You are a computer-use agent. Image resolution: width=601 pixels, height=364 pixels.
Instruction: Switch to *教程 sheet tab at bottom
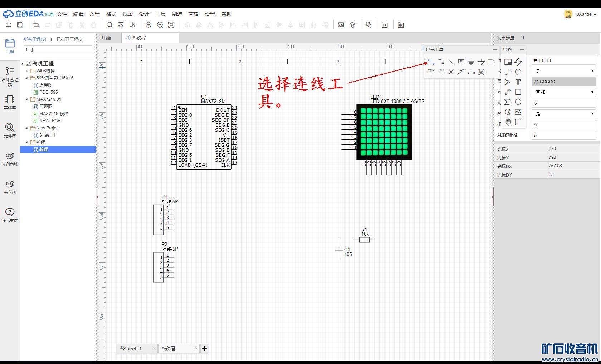[179, 349]
